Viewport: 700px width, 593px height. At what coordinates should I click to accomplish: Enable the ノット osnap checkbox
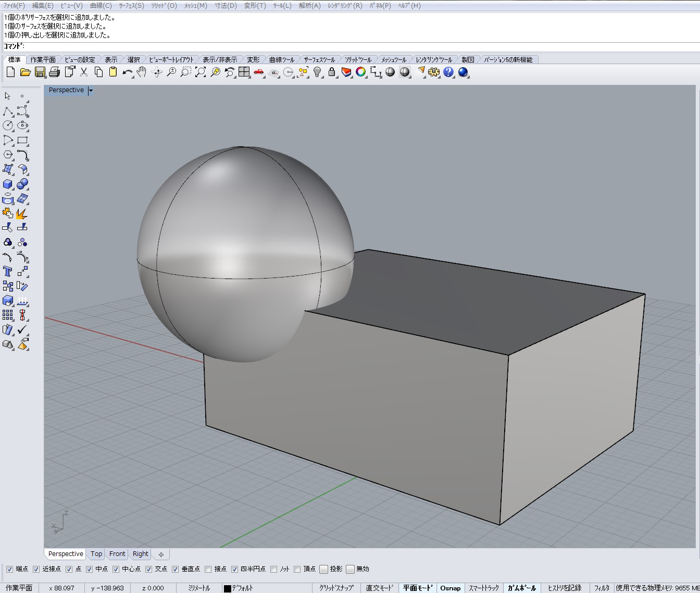click(x=274, y=569)
